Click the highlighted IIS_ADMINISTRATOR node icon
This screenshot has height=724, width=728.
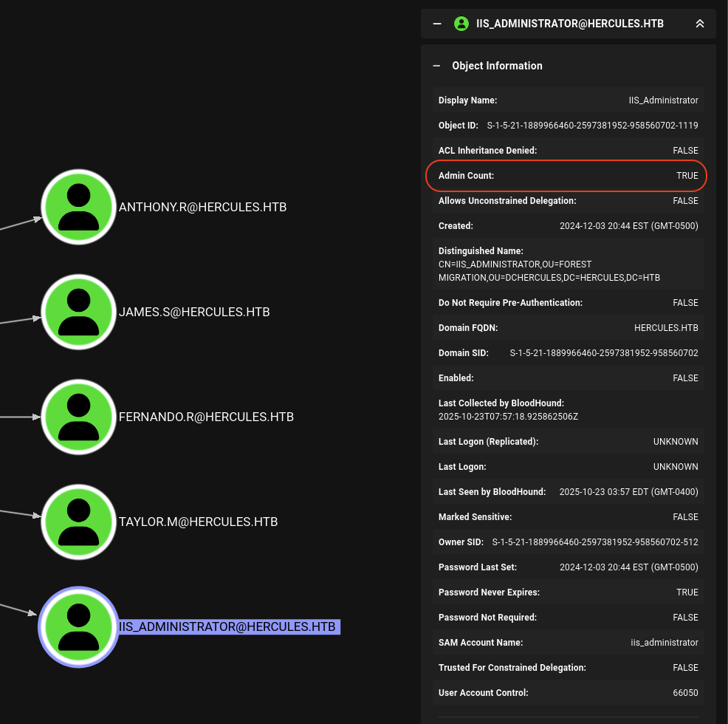pyautogui.click(x=78, y=626)
